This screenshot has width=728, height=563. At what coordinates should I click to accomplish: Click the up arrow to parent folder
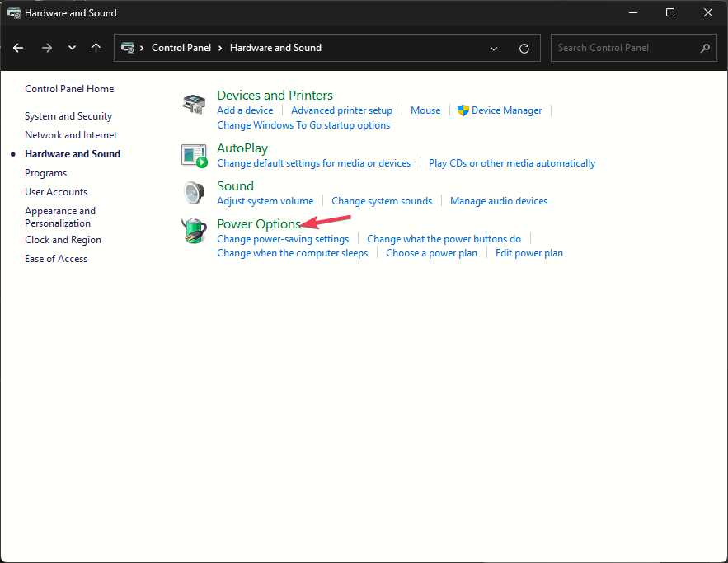[96, 48]
